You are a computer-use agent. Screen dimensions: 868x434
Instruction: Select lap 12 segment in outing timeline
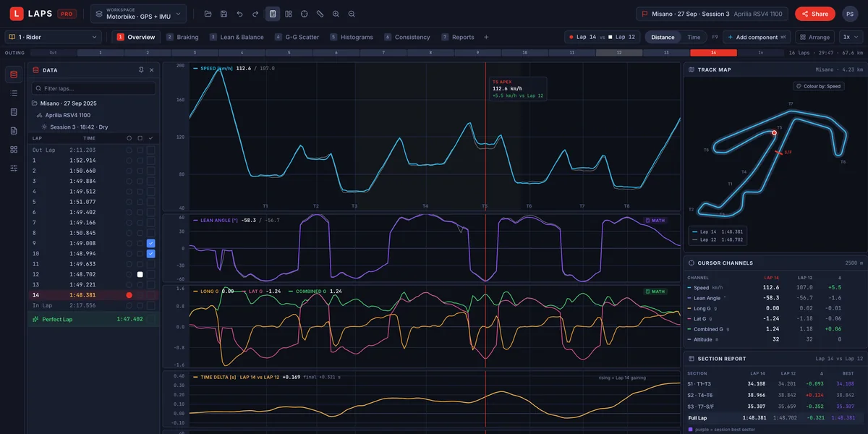pyautogui.click(x=619, y=53)
